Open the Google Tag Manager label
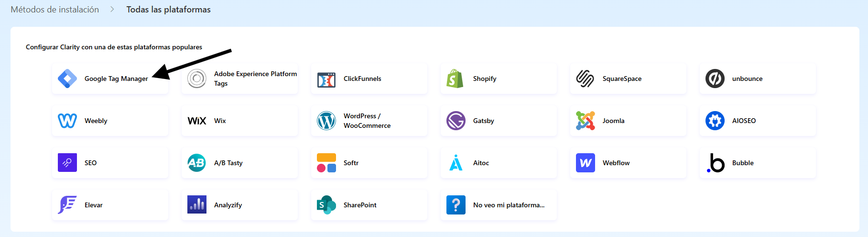The image size is (868, 237). (116, 79)
